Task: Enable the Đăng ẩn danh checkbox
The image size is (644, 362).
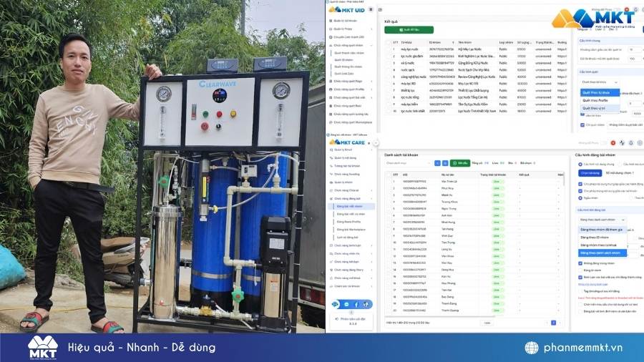Action: [580, 270]
